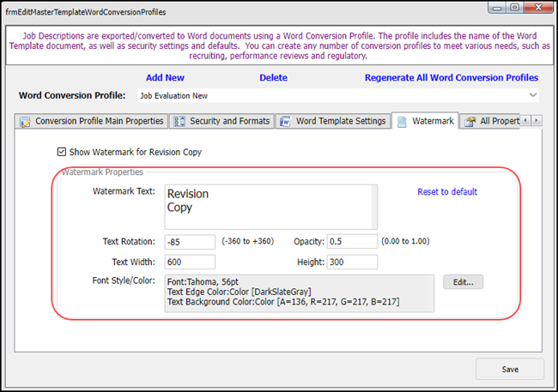Click the 'Opacity:' label
Viewport: 558px width, 392px height.
coord(309,242)
